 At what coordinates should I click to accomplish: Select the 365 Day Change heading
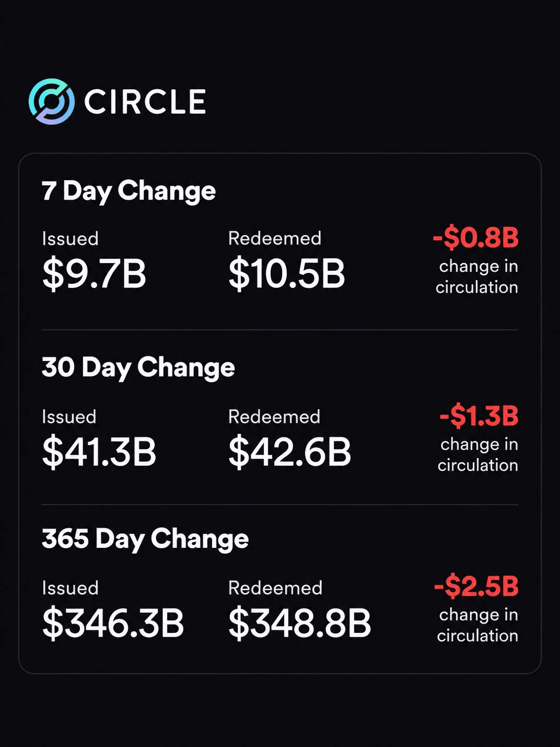(145, 539)
